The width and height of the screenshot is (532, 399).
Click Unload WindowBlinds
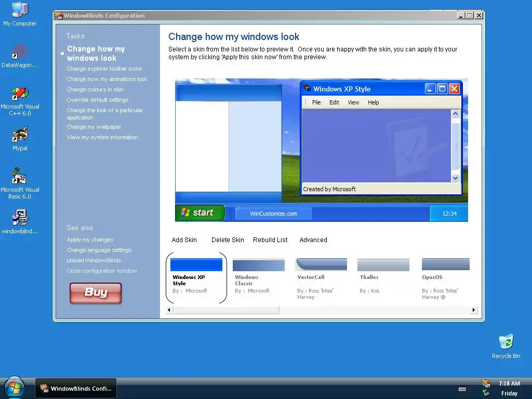pos(94,260)
